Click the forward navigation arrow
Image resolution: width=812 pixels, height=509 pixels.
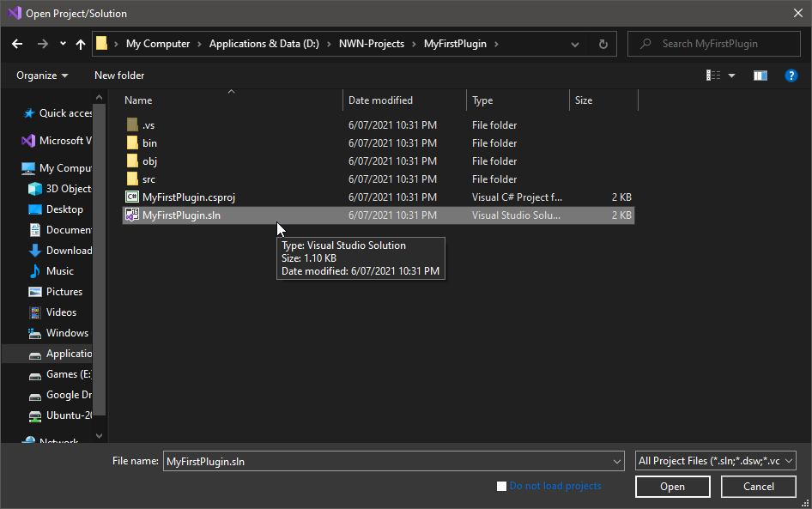[42, 44]
